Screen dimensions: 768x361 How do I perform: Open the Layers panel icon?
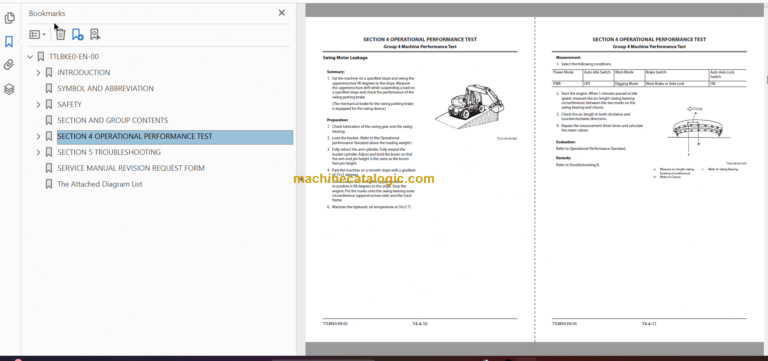[9, 89]
